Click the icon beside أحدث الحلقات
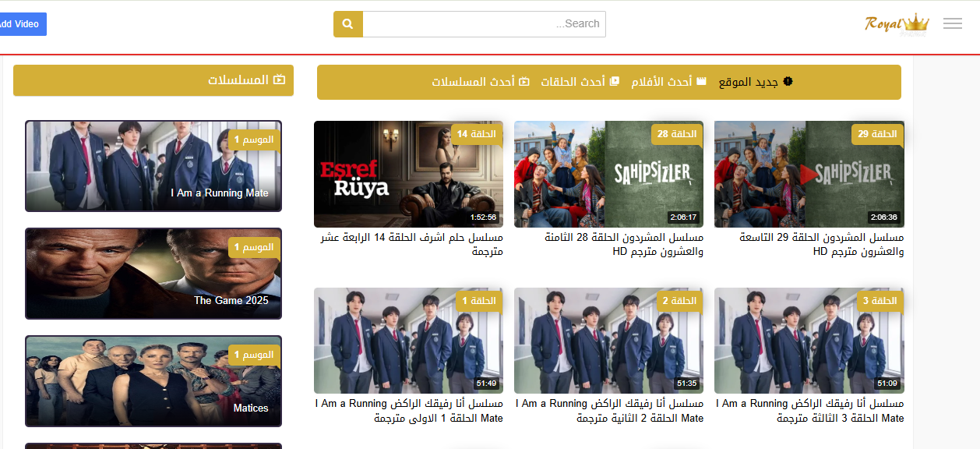Screen dimensions: 980x449 [614, 81]
